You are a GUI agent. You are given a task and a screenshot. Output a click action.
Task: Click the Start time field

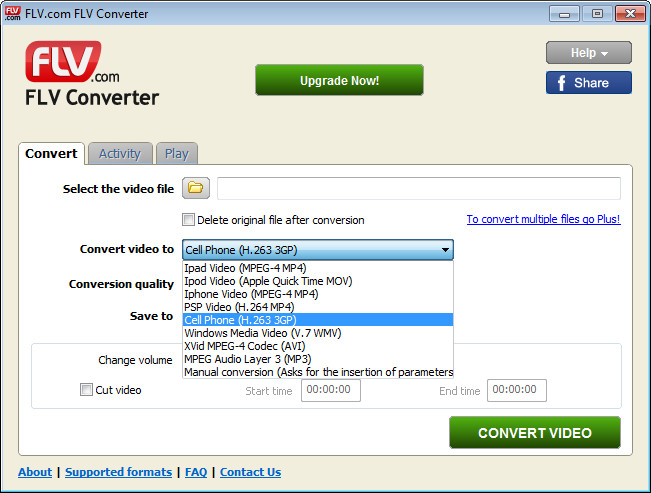pos(331,390)
